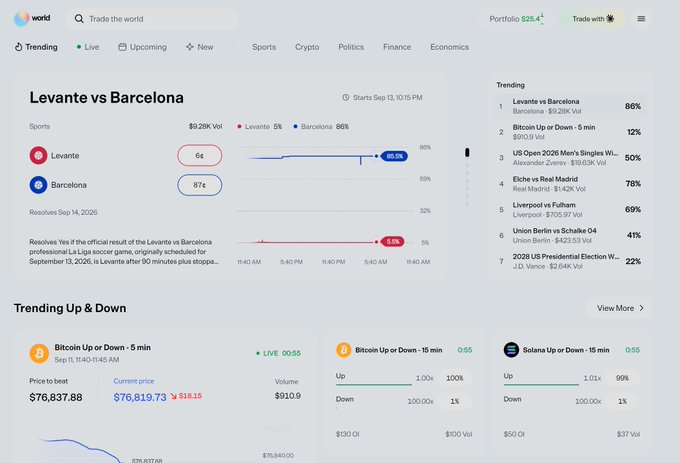Click the Levante team crest icon
The height and width of the screenshot is (463, 680).
point(38,156)
